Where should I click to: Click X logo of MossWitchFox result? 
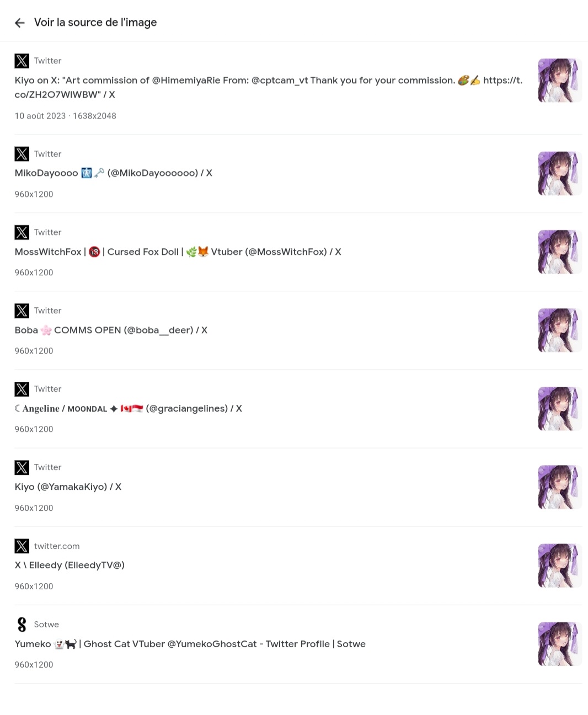(22, 232)
